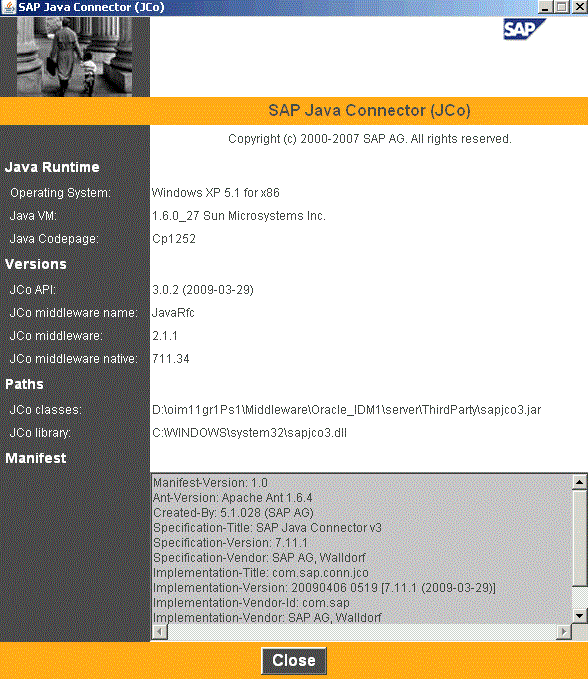Select the 'Java Runtime' section heading
The height and width of the screenshot is (679, 588).
click(52, 167)
